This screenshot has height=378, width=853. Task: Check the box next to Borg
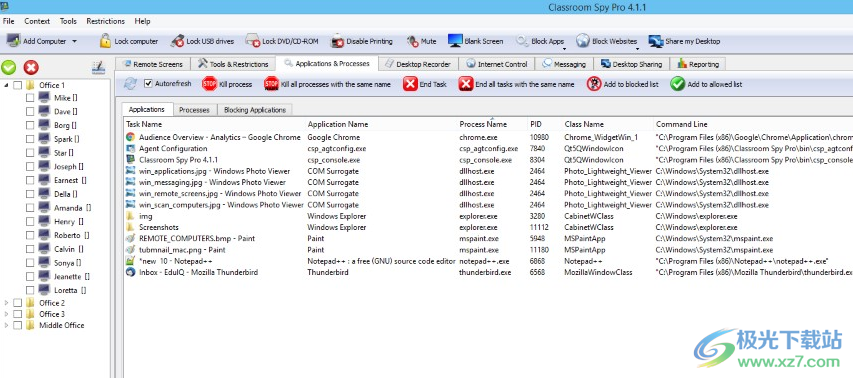30,125
